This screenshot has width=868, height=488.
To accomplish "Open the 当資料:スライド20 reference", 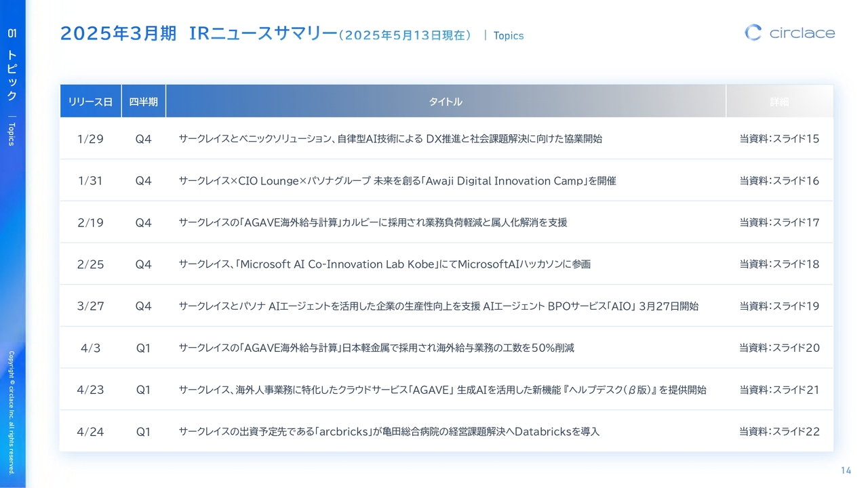I will point(779,348).
